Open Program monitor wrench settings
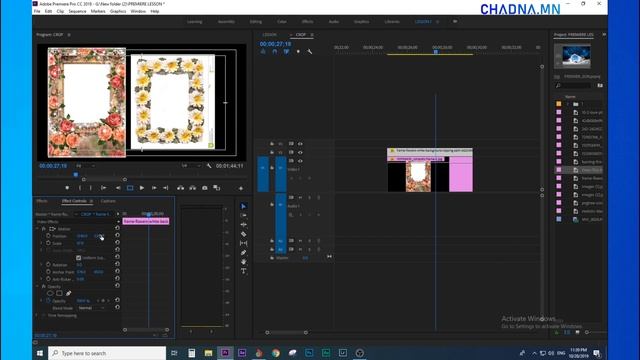Viewport: 640px width, 360px height. [209, 166]
